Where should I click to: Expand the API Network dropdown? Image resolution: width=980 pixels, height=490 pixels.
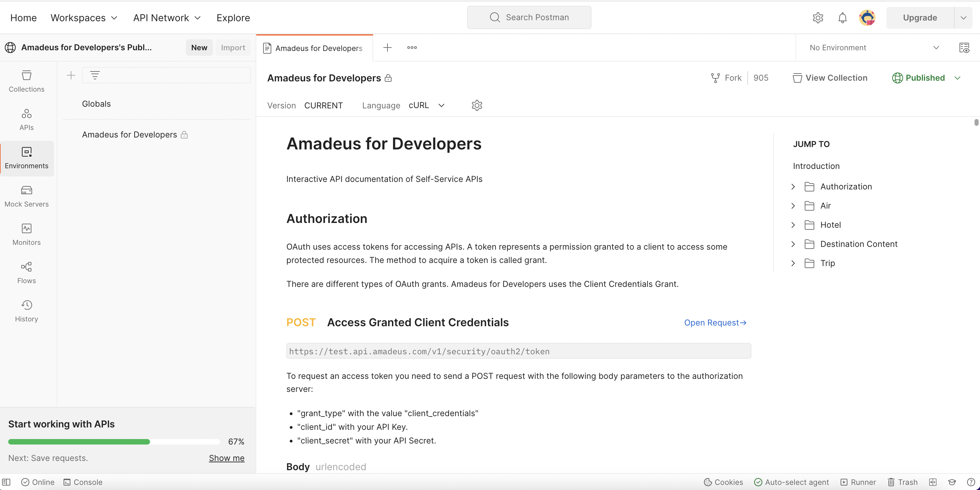[x=167, y=18]
